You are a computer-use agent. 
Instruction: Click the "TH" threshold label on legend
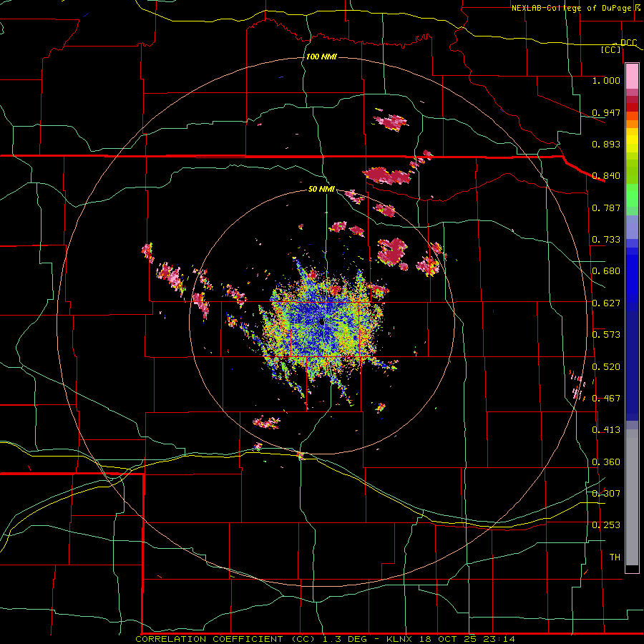point(615,557)
